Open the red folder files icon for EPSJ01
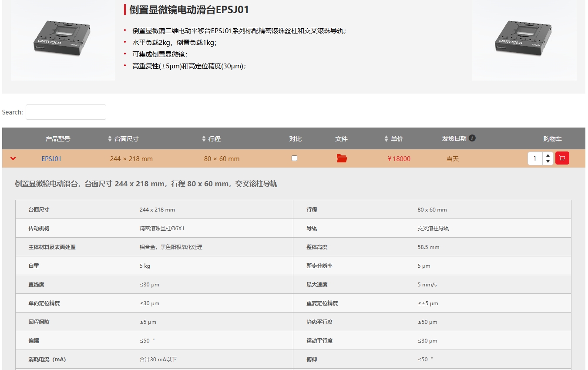Viewport: 588px width, 370px height. coord(342,158)
